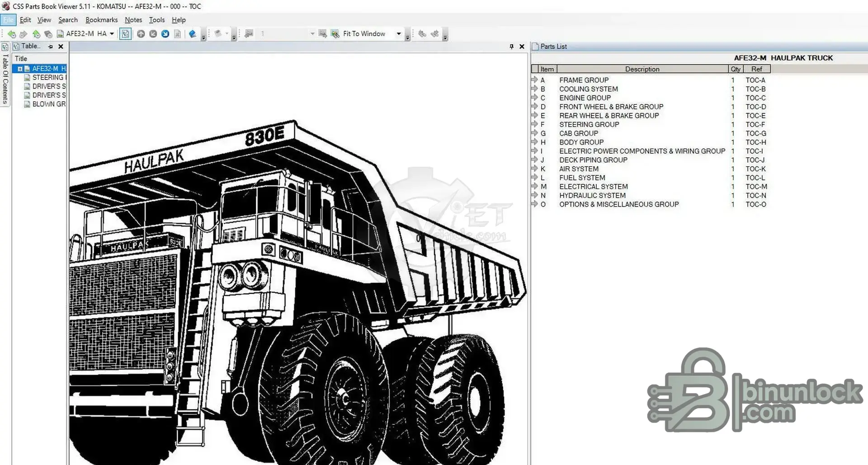This screenshot has height=465, width=868.
Task: Click the green Back navigation arrow
Action: [12, 34]
